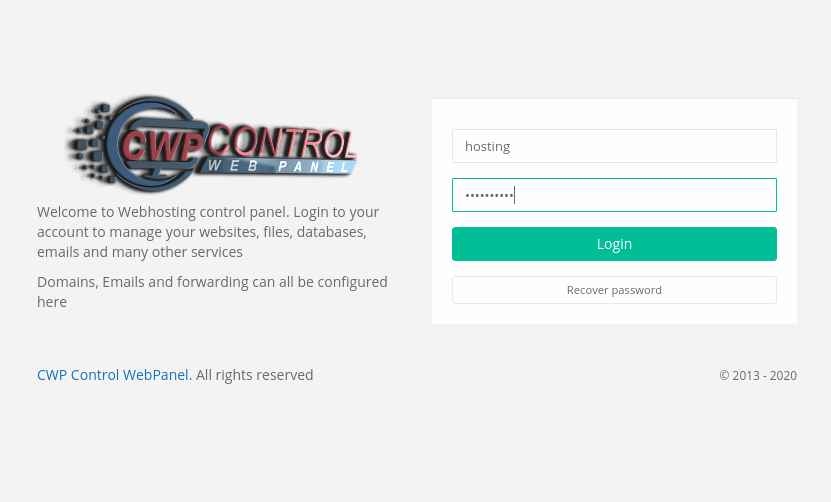Open the Recover password option
Viewport: 831px width, 502px height.
pos(614,290)
